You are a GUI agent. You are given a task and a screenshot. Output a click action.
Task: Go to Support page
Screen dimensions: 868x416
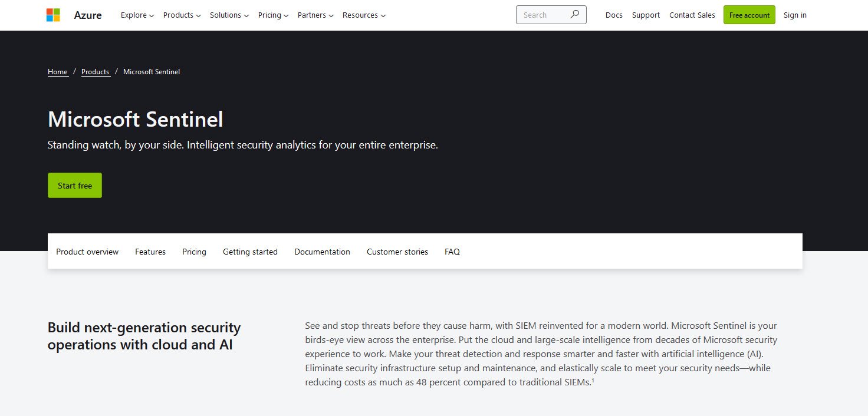pyautogui.click(x=646, y=15)
